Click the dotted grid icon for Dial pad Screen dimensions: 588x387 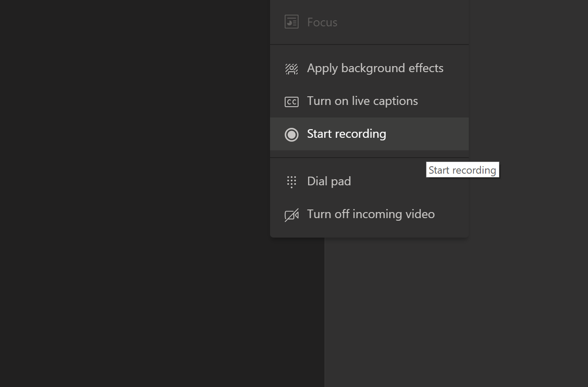tap(291, 181)
